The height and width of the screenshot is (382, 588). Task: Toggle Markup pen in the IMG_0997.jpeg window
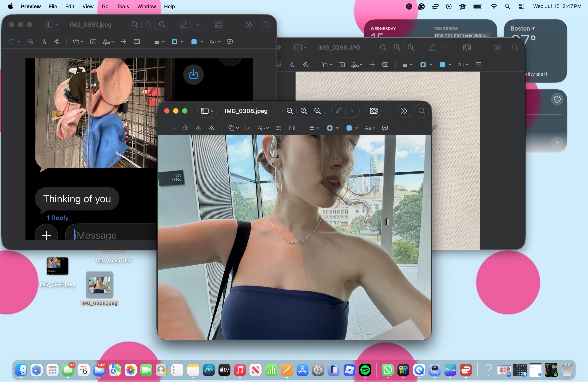pos(184,24)
